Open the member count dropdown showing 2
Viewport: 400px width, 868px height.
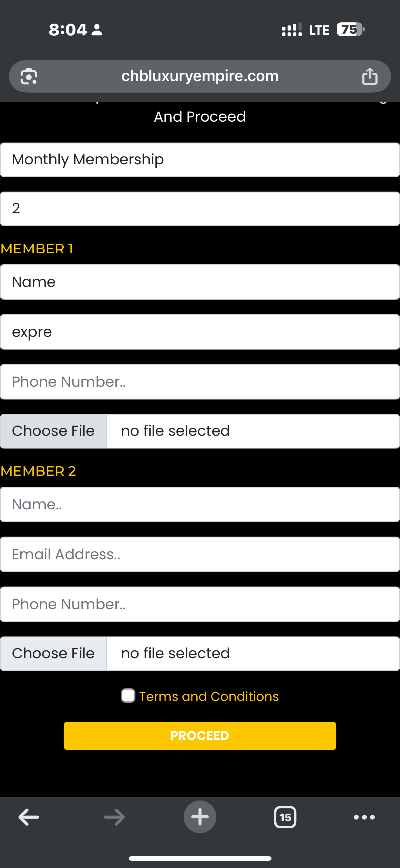click(200, 209)
